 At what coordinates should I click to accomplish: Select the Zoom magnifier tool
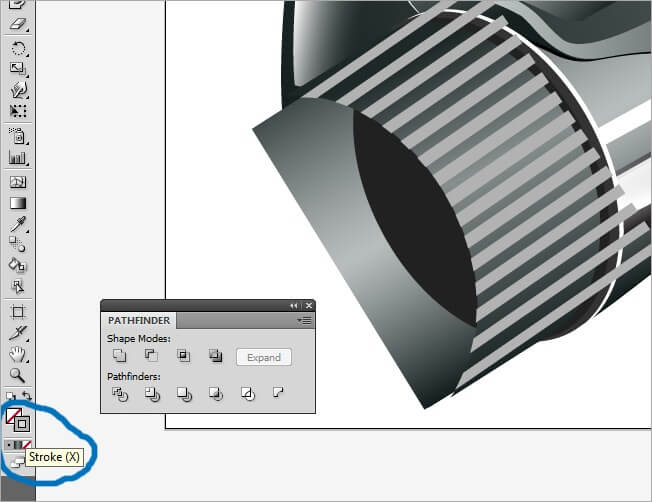pyautogui.click(x=18, y=375)
